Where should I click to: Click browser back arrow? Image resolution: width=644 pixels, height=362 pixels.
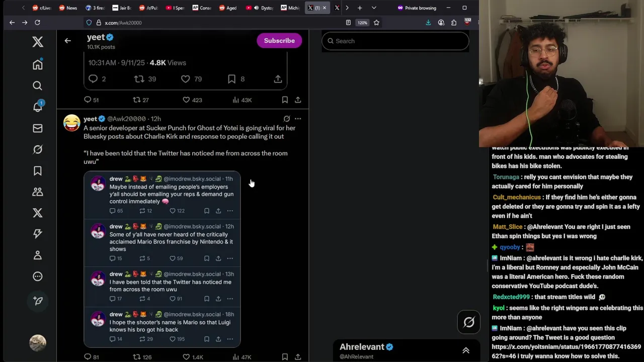click(x=12, y=23)
